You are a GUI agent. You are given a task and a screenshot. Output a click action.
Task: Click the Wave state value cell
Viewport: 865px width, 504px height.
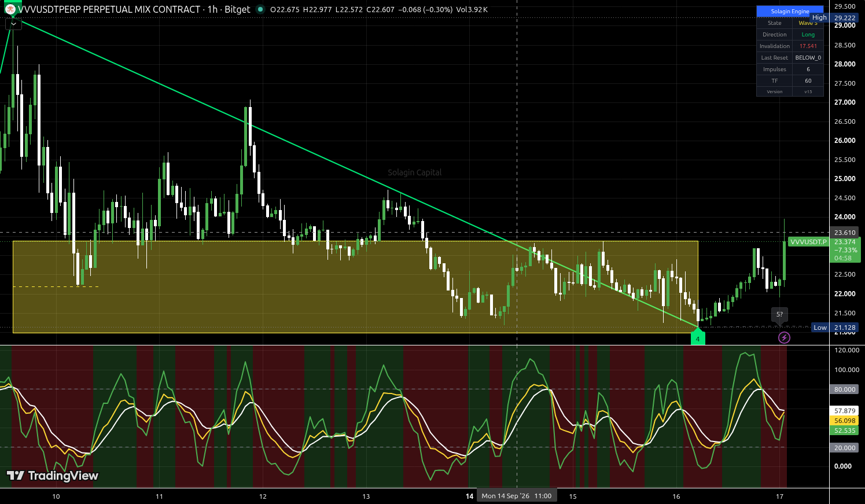click(808, 23)
